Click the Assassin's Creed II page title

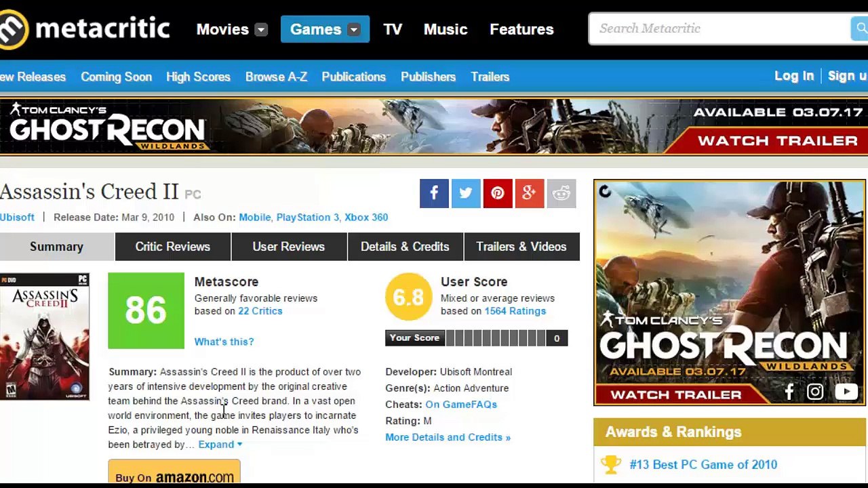tap(90, 192)
